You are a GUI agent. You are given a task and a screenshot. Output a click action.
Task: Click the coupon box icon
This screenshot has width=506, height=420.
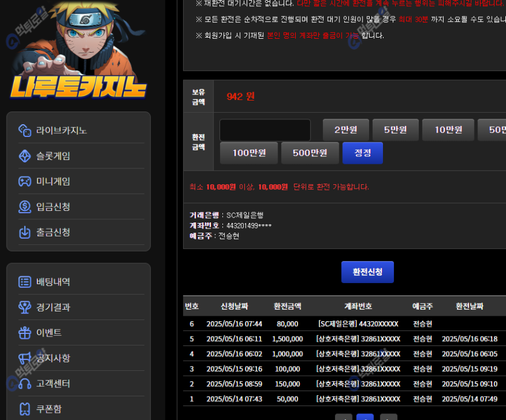(x=25, y=409)
